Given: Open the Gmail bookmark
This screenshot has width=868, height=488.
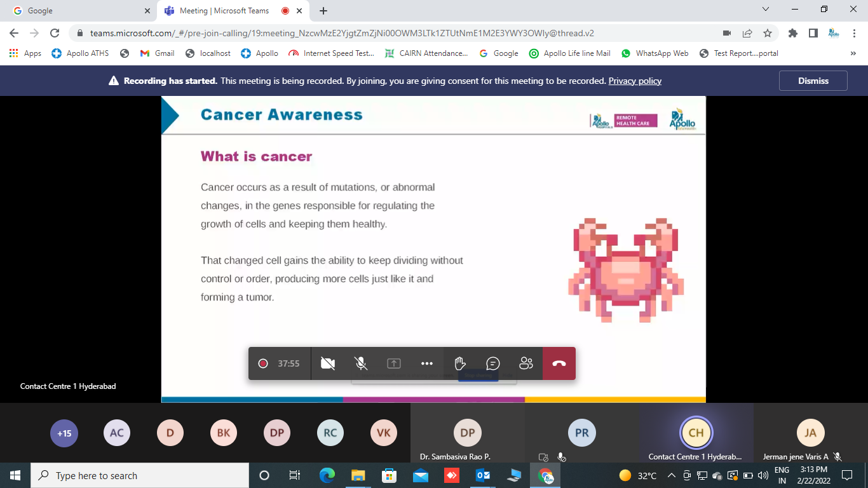Looking at the screenshot, I should (x=157, y=53).
